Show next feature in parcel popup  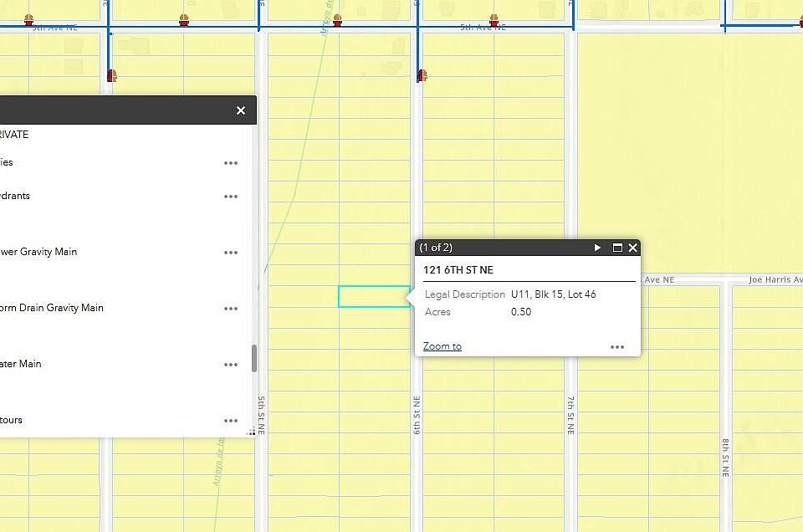click(x=597, y=248)
